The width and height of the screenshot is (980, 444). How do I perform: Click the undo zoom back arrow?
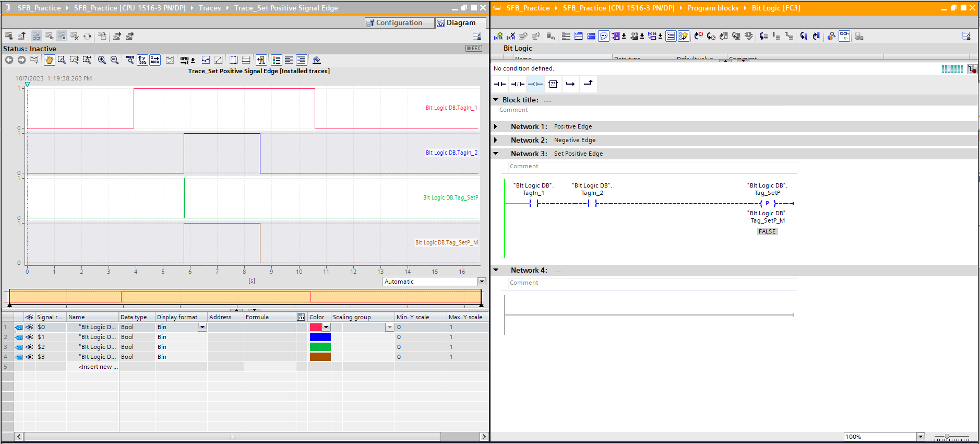(x=9, y=60)
